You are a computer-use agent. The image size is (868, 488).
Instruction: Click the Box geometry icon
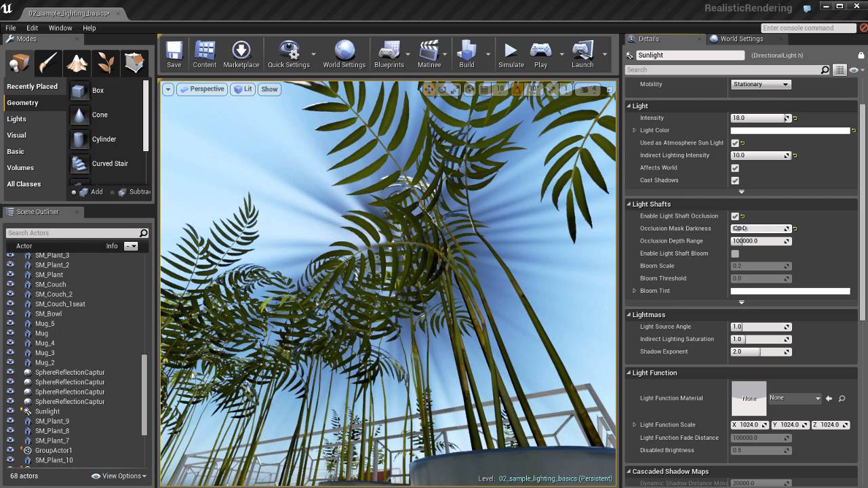pos(80,91)
